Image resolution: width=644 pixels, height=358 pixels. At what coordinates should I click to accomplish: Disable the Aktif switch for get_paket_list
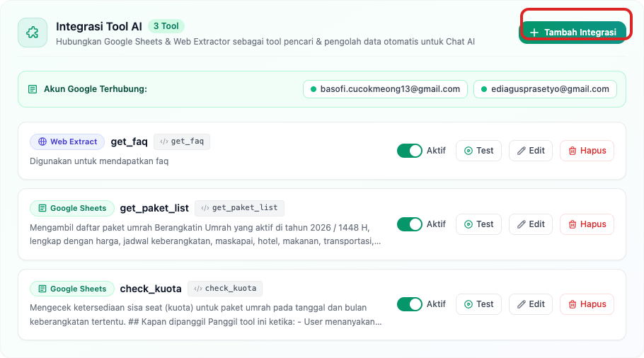410,224
